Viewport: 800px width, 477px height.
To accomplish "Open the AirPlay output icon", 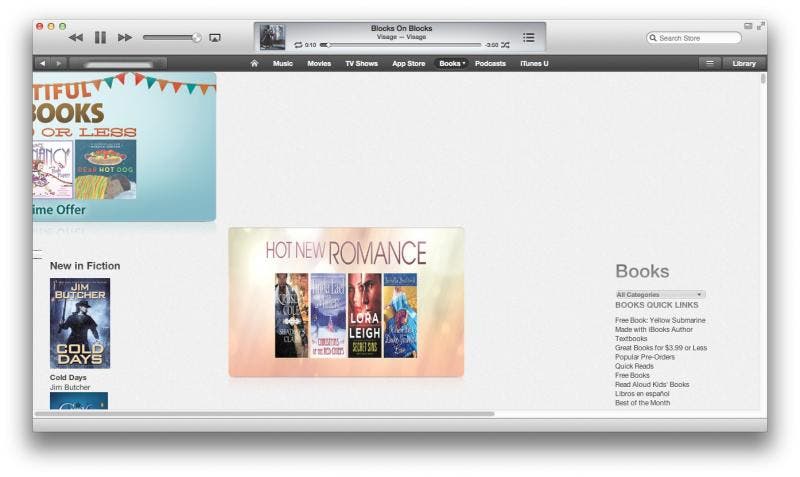I will coord(215,38).
